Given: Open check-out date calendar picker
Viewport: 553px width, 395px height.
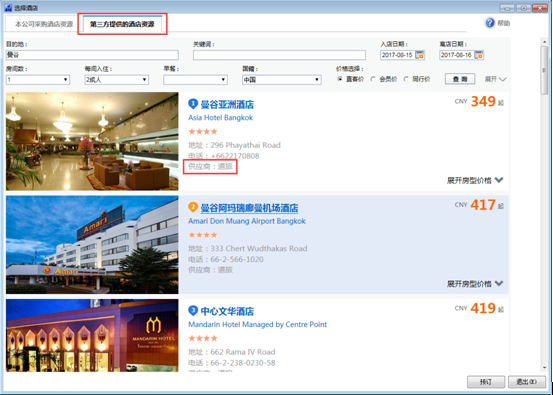Looking at the screenshot, I should click(479, 55).
